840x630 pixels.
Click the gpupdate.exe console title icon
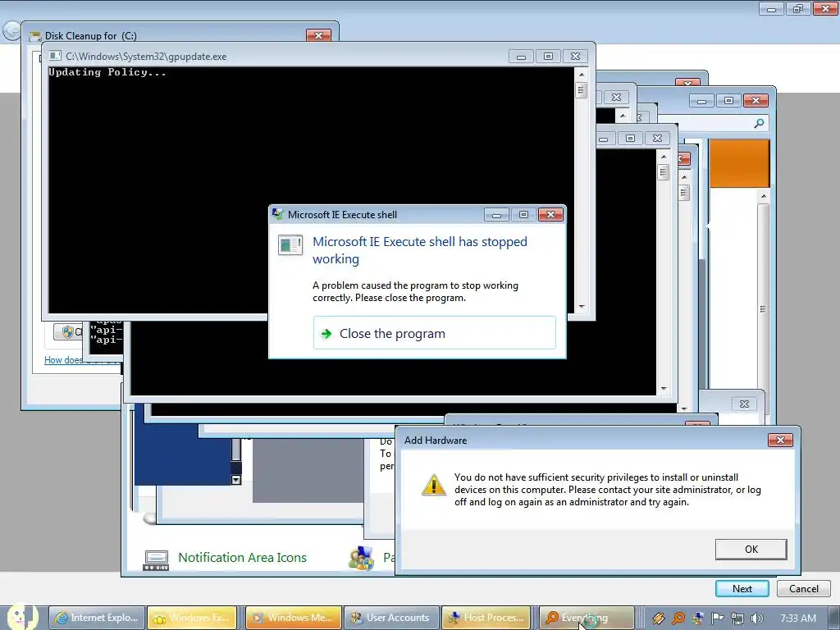click(x=55, y=56)
